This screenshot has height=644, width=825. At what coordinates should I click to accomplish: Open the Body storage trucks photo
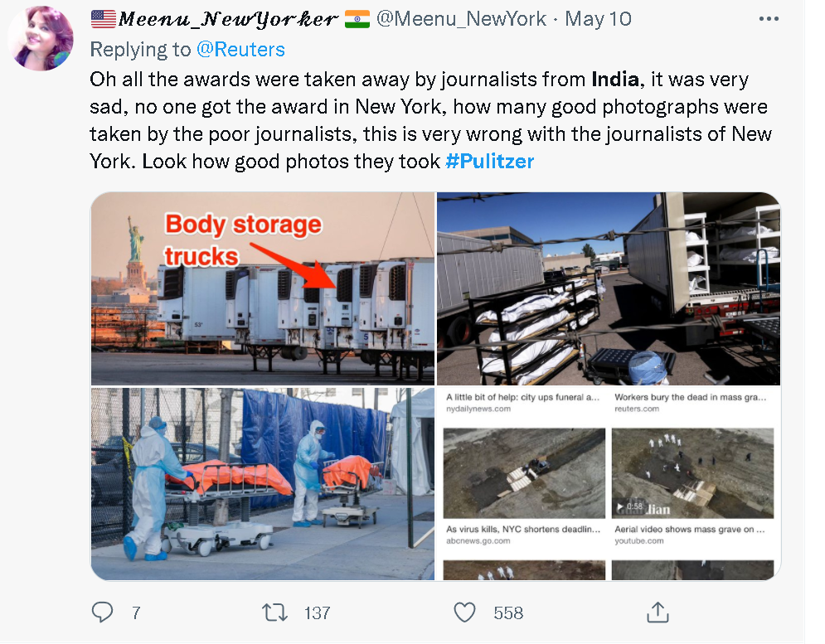(263, 288)
